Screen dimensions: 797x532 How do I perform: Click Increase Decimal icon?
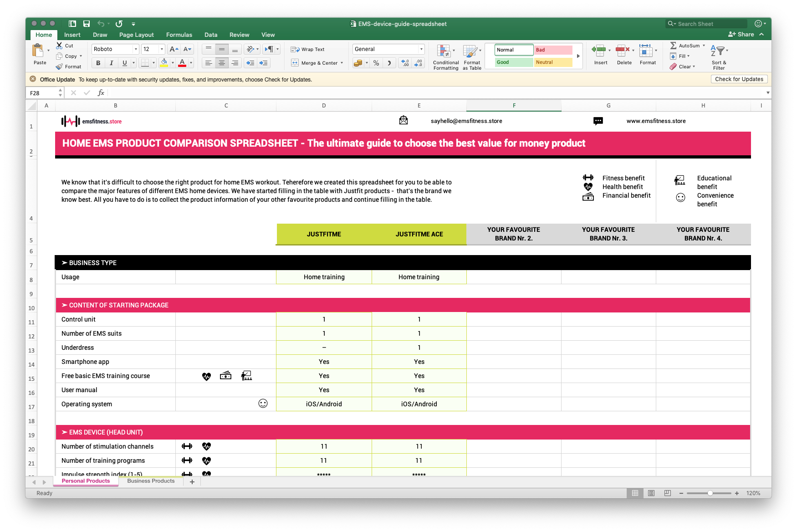click(x=405, y=63)
